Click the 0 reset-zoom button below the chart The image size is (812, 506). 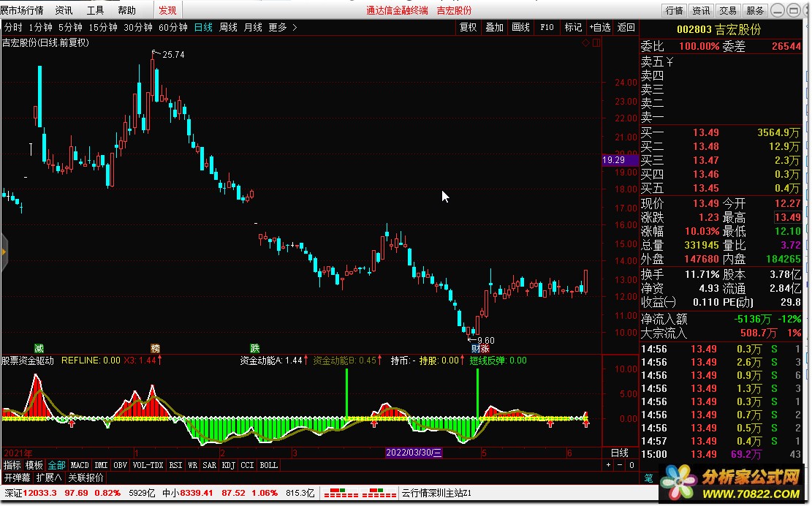coord(631,465)
